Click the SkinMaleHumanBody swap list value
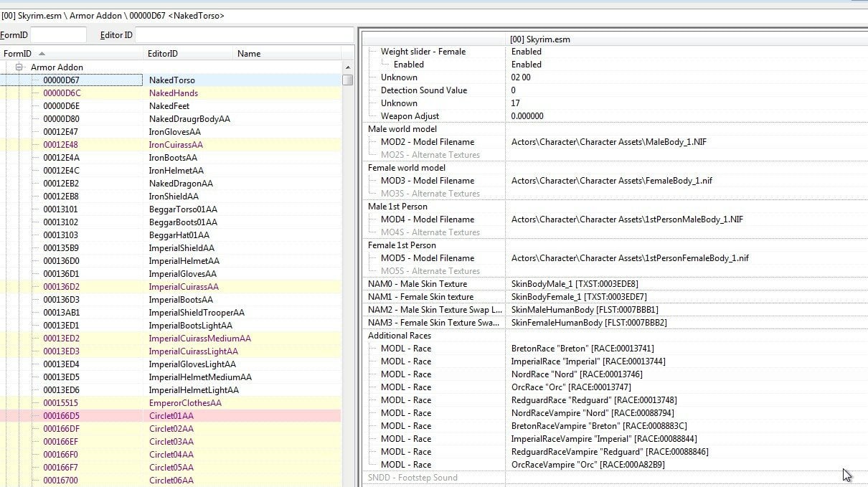868x487 pixels. (x=585, y=310)
